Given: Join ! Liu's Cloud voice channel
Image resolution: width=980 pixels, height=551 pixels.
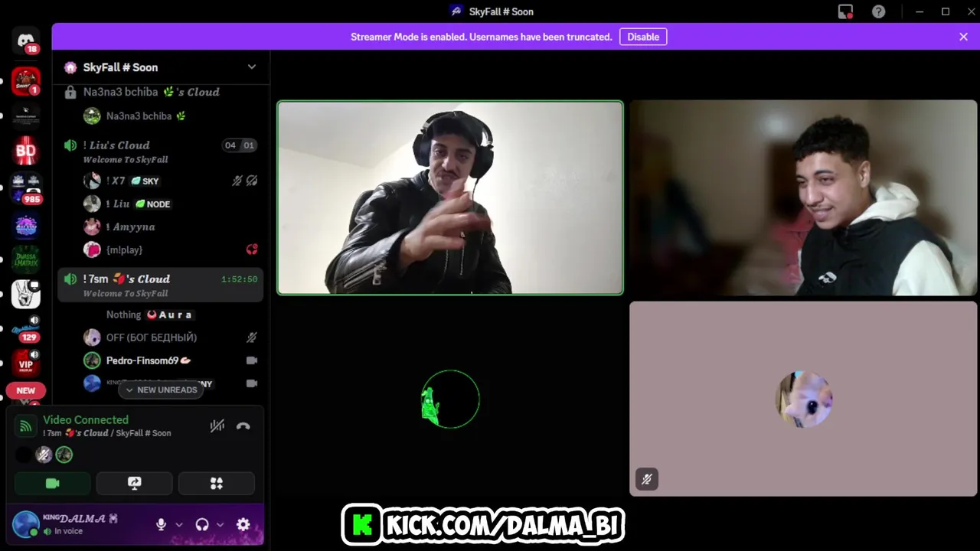Looking at the screenshot, I should pos(161,151).
